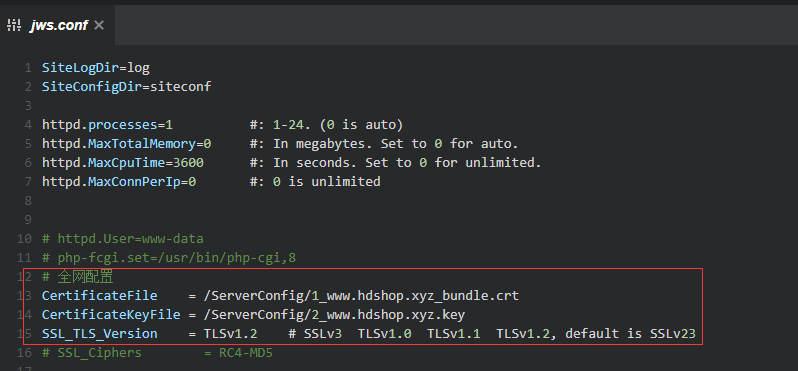
Task: Click httpd.processes=1 setting
Action: pyautogui.click(x=107, y=125)
